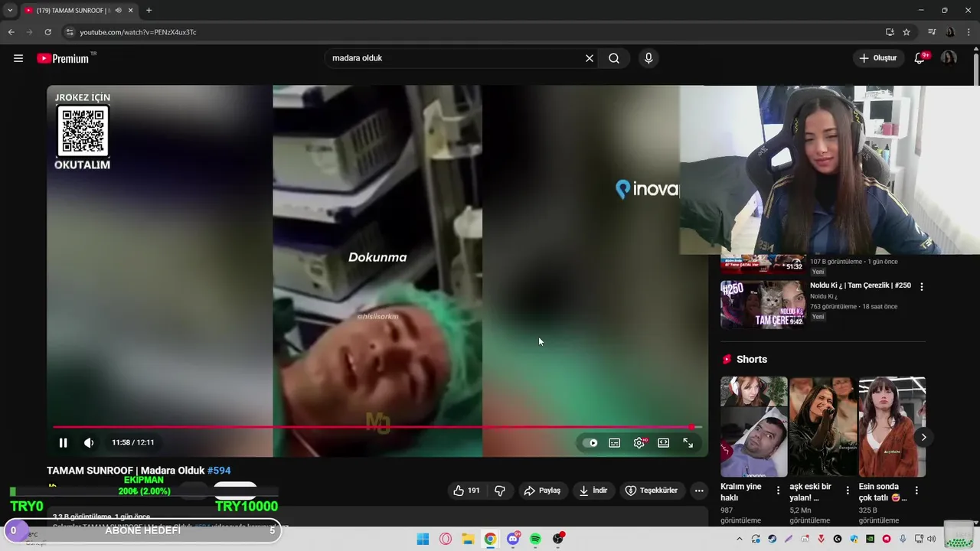Open File Explorer from taskbar
The image size is (980, 551).
[468, 540]
